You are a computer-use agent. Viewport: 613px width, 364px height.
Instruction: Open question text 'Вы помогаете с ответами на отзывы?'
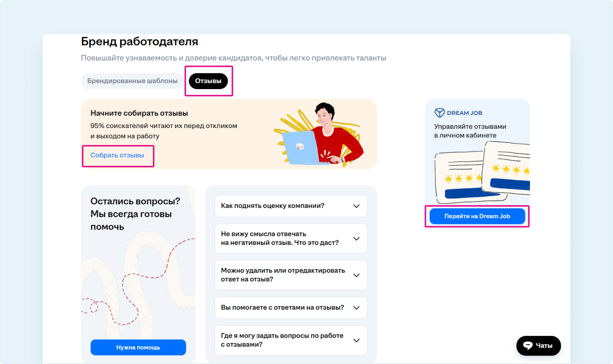[282, 308]
